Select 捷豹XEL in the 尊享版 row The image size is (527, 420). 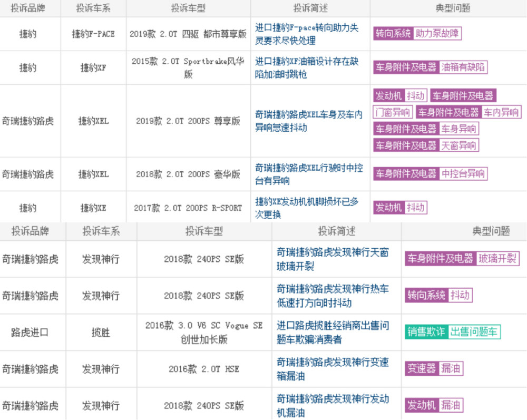[x=93, y=121]
